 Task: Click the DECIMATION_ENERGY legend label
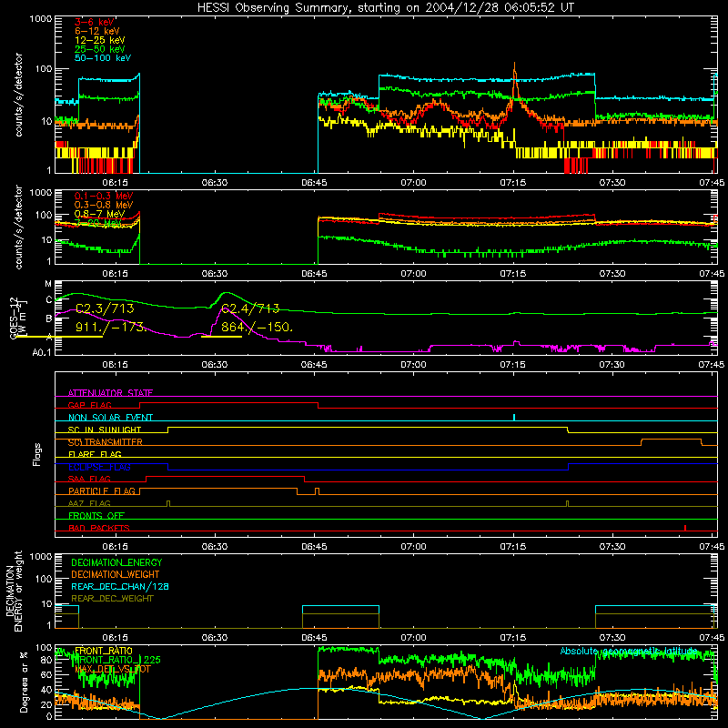pyautogui.click(x=116, y=562)
